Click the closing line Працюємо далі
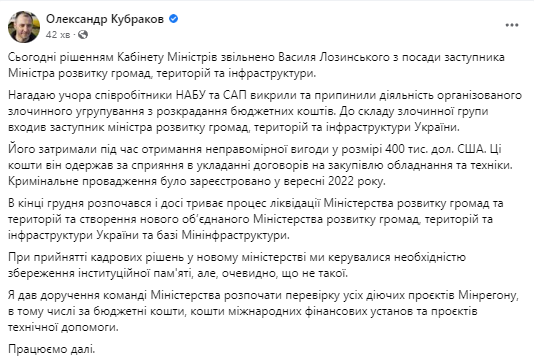This screenshot has width=534, height=360. pos(52,349)
